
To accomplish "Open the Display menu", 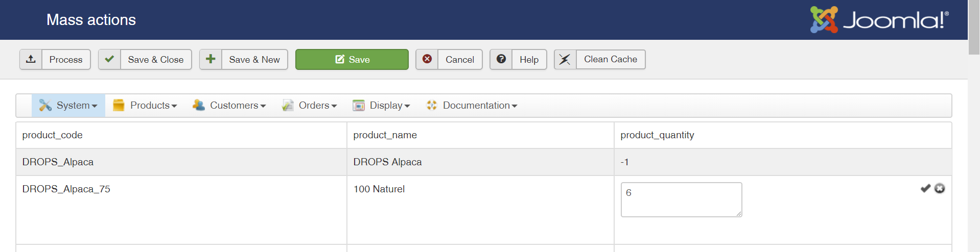I will pos(381,106).
